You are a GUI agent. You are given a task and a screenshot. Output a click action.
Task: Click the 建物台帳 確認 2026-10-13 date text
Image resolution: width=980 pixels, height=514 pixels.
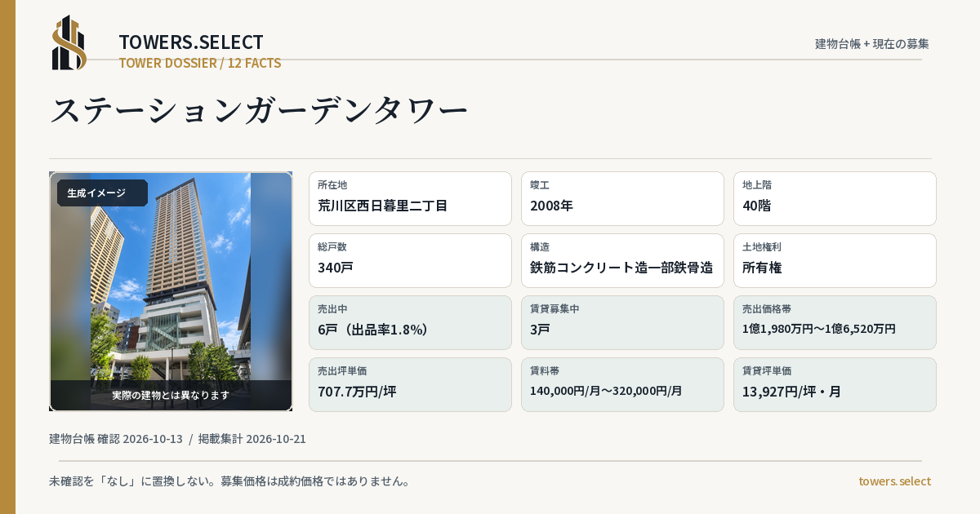point(116,439)
